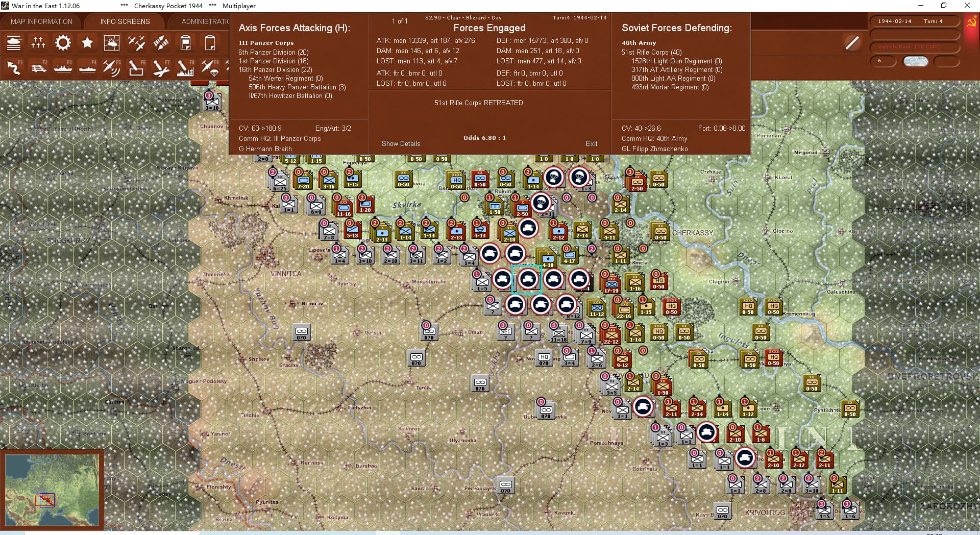Select the 3=18 counter near Chudnov
Viewport: 980px width, 535px height.
[x=212, y=101]
